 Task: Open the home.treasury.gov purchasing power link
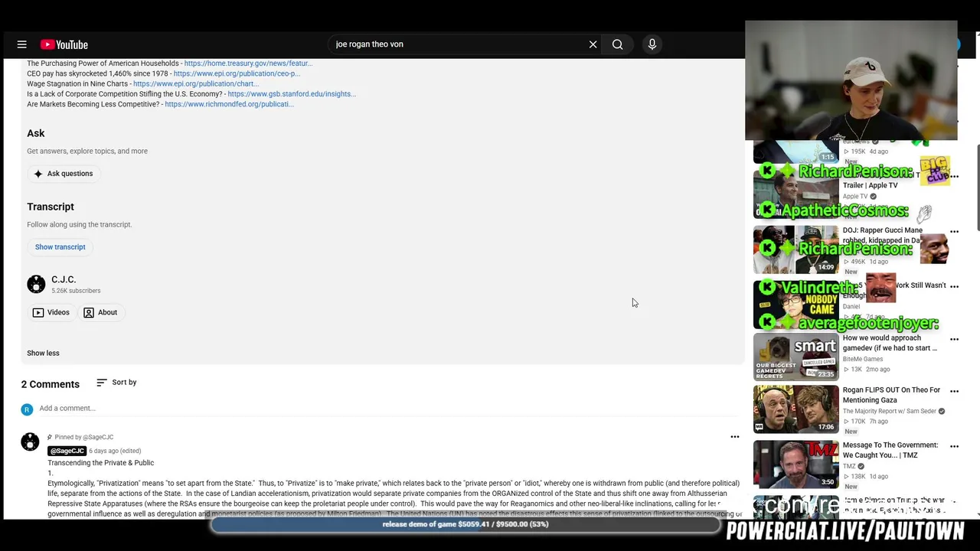pos(248,64)
